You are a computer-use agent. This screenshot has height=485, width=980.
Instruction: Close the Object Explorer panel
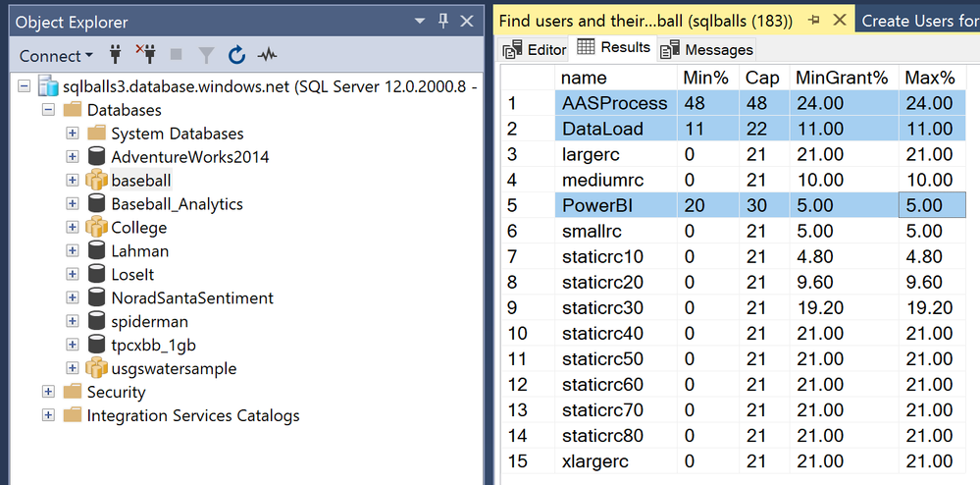click(x=467, y=22)
